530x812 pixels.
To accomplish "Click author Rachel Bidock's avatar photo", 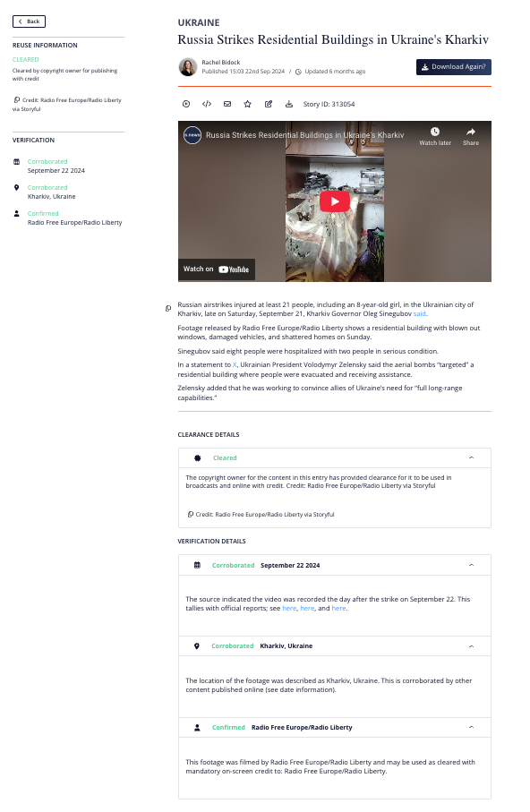I will pyautogui.click(x=187, y=67).
